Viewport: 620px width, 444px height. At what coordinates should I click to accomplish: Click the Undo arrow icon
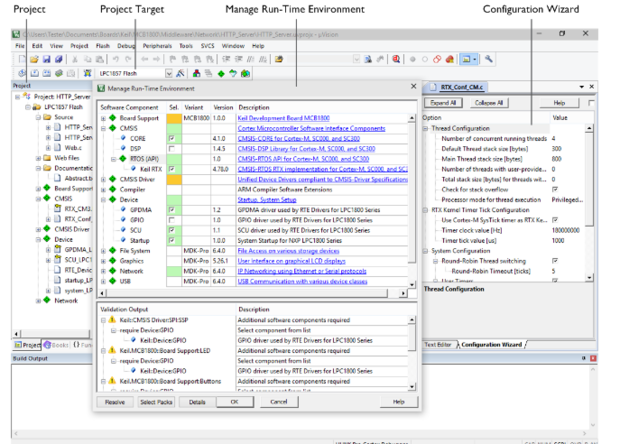[x=115, y=59]
